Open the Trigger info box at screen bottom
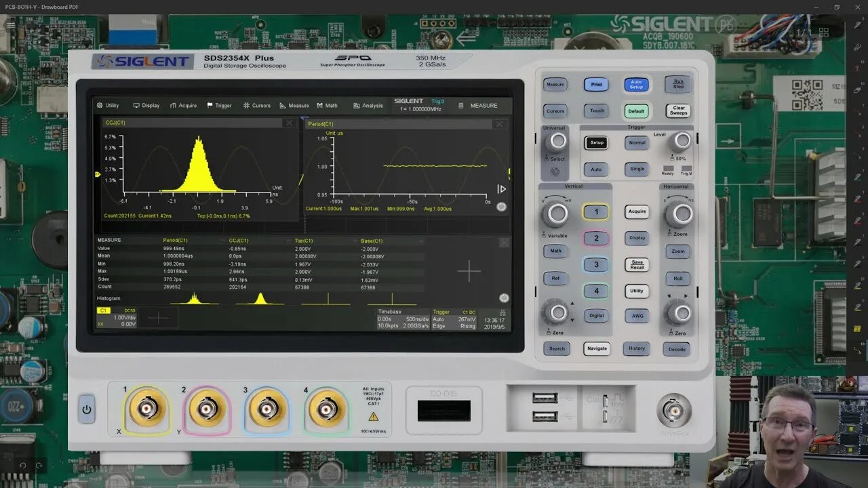 (454, 319)
